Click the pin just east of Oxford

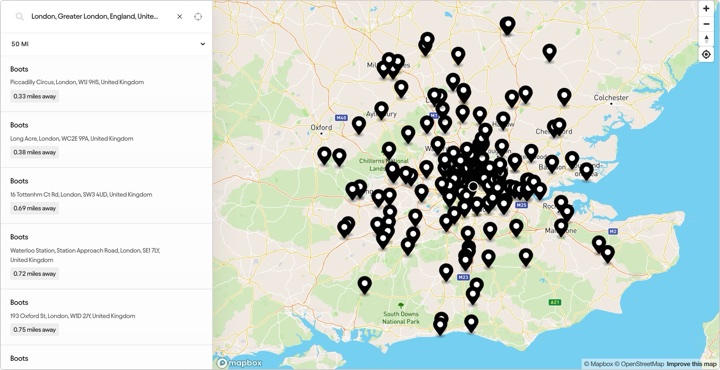[x=359, y=124]
